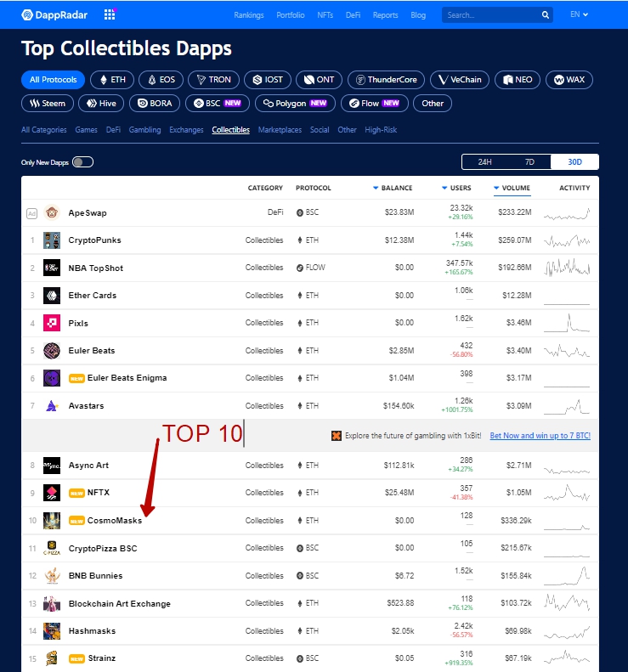
Task: Open Ether Cards dapp icon
Action: (52, 296)
